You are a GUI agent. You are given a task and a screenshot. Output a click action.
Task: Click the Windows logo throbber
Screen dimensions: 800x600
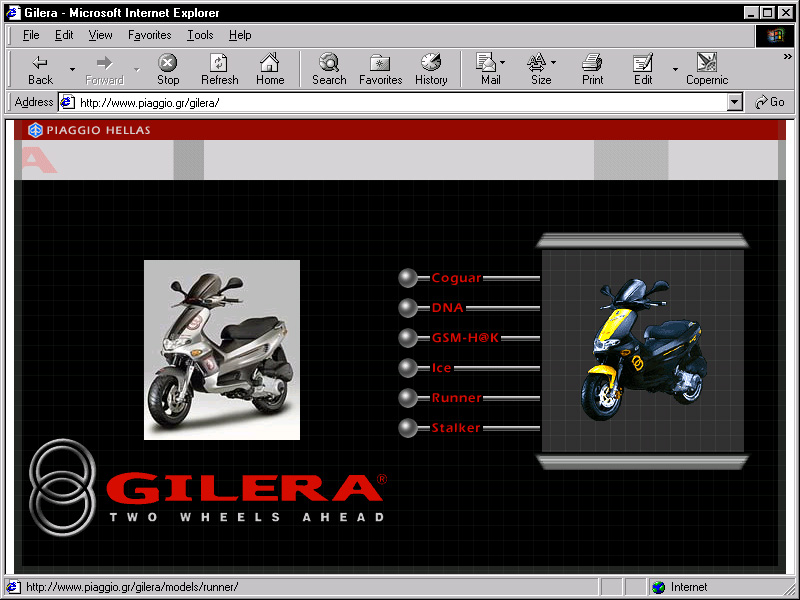[x=774, y=35]
